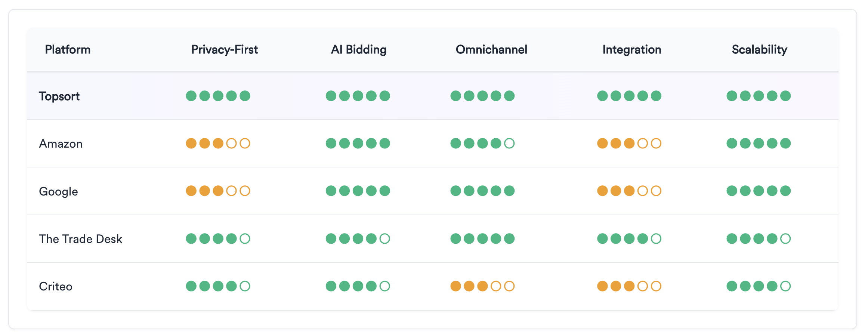
Task: Click the Platform column header
Action: coord(68,49)
